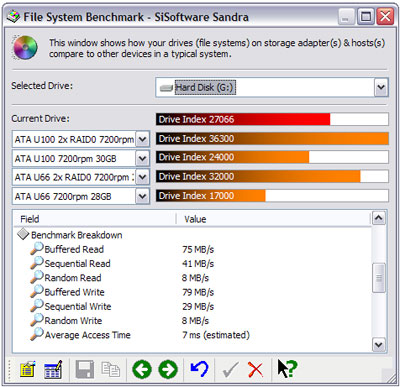Screen dimensions: 400x387
Task: Select the Sequential Read row label
Action: (x=77, y=264)
